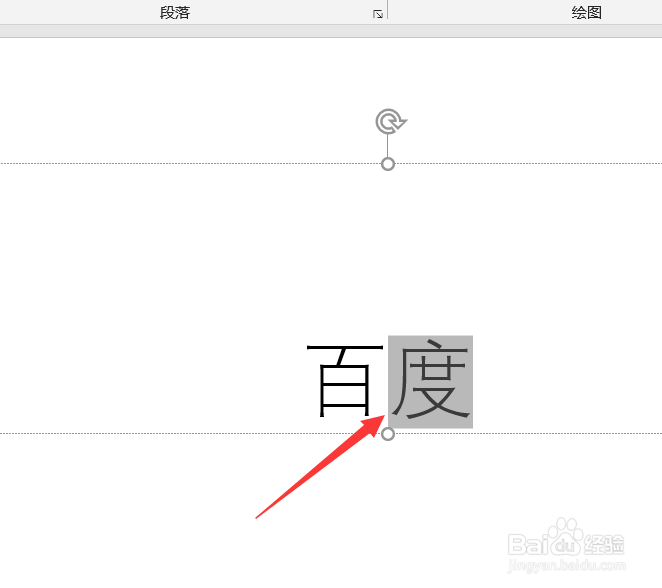The image size is (662, 588).
Task: Click the 百 character in the text box
Action: (345, 380)
